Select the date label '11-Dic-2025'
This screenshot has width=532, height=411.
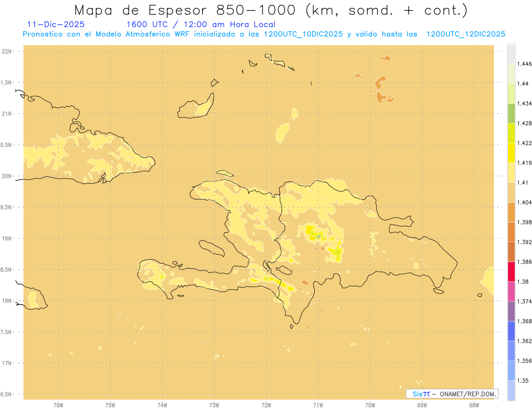click(56, 24)
